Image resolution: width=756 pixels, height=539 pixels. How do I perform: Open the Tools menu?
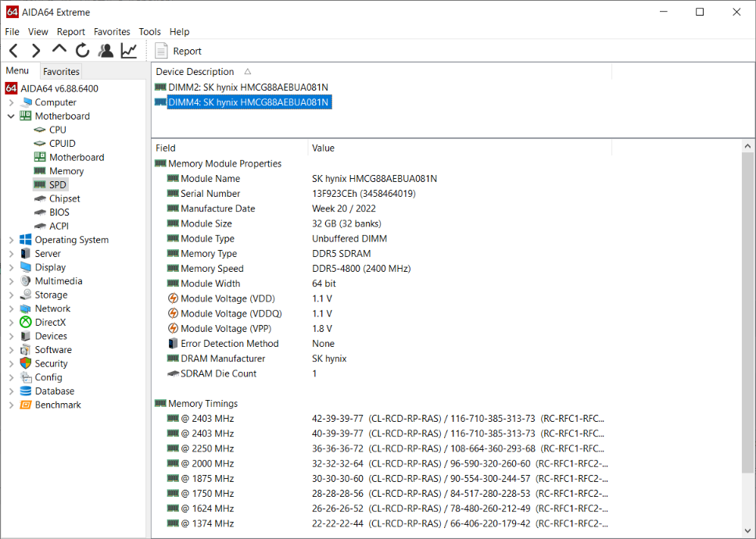149,32
